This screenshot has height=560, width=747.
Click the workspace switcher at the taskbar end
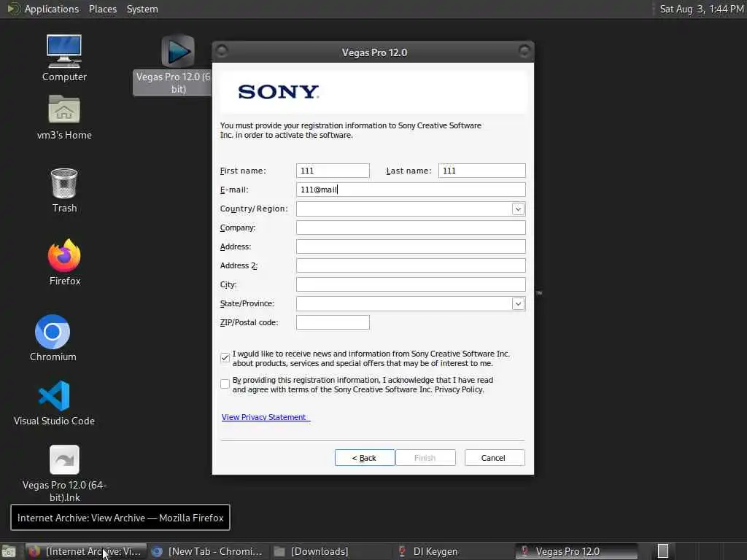(x=662, y=551)
